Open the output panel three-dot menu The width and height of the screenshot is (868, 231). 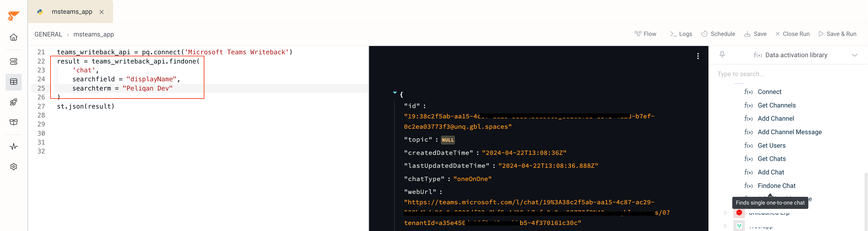coord(698,56)
